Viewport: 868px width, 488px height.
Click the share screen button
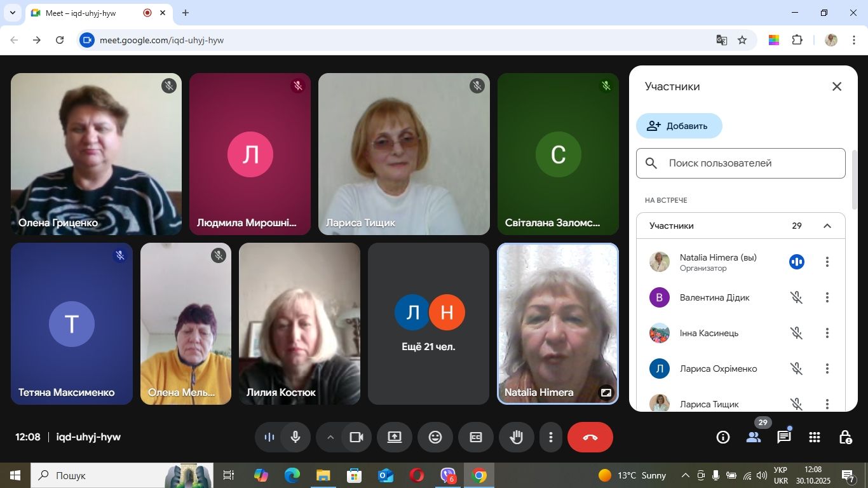(395, 437)
